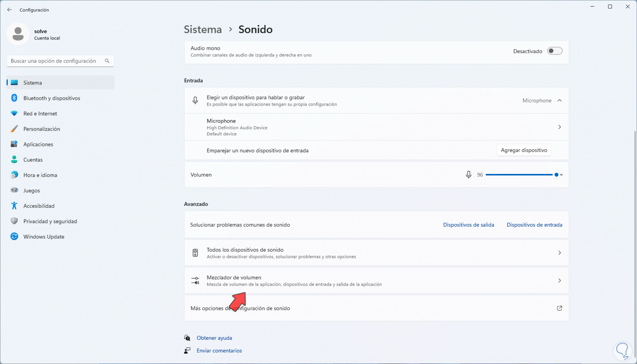
Task: Click the Bluetooth y dispositivos icon
Action: click(14, 98)
